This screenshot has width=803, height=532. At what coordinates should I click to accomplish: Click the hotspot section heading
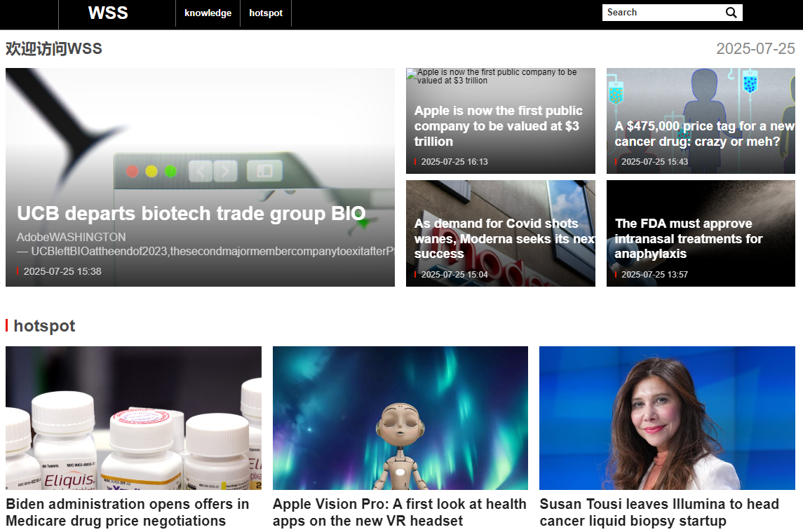pos(45,326)
